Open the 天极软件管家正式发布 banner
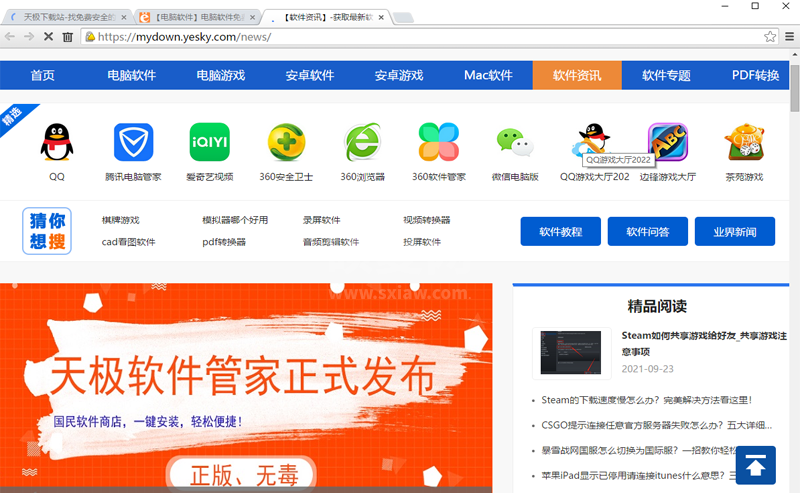Viewport: 800px width, 493px height. (x=246, y=388)
